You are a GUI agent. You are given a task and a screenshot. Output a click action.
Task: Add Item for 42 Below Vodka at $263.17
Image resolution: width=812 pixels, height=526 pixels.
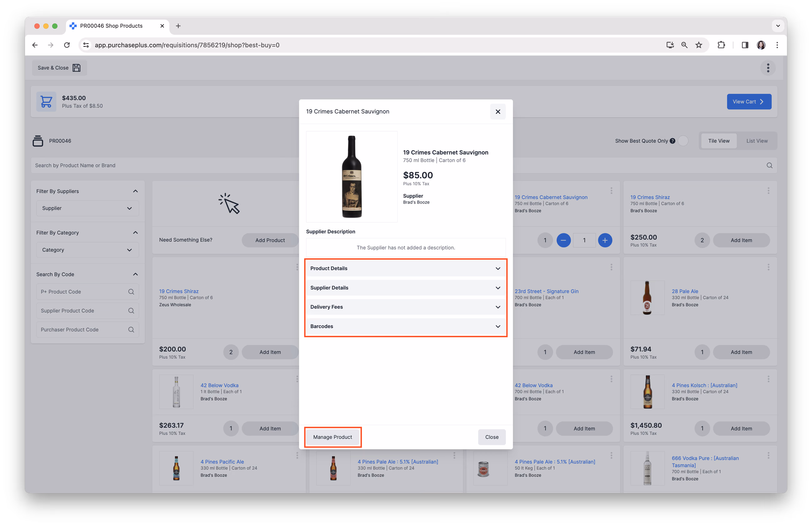click(x=270, y=429)
